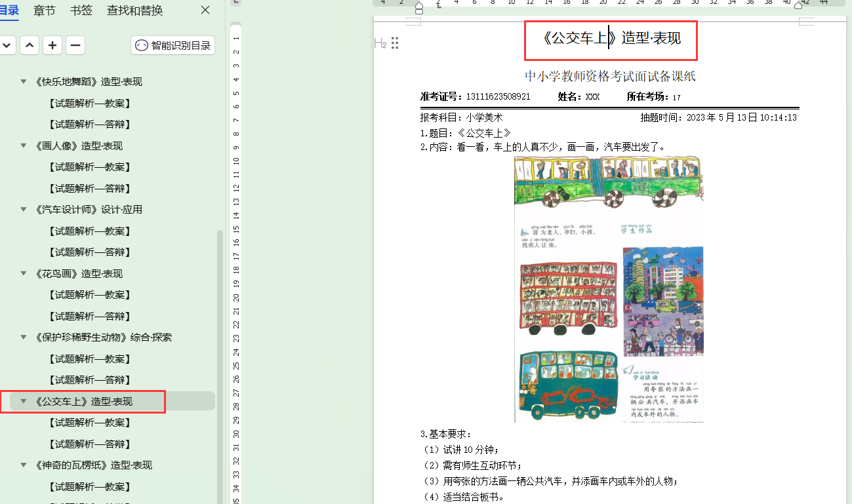Collapse the 《快乐地舞蹈》 outline entry

(x=24, y=82)
